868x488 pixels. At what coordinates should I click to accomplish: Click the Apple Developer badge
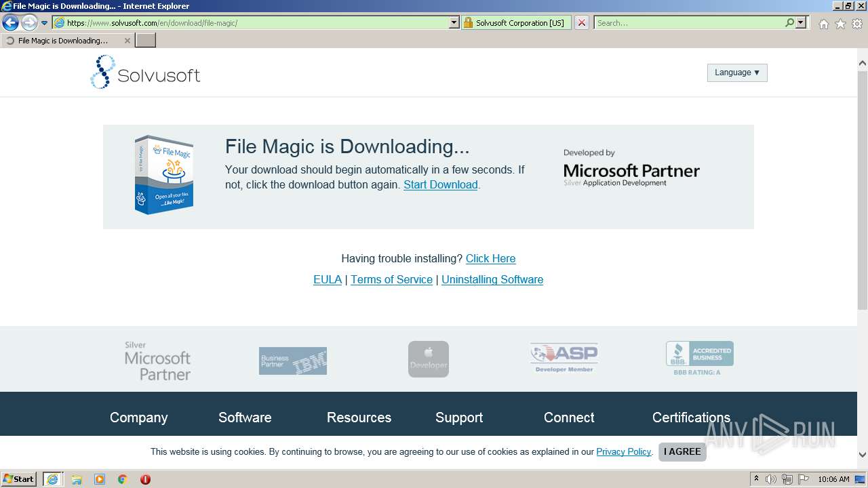pos(429,359)
